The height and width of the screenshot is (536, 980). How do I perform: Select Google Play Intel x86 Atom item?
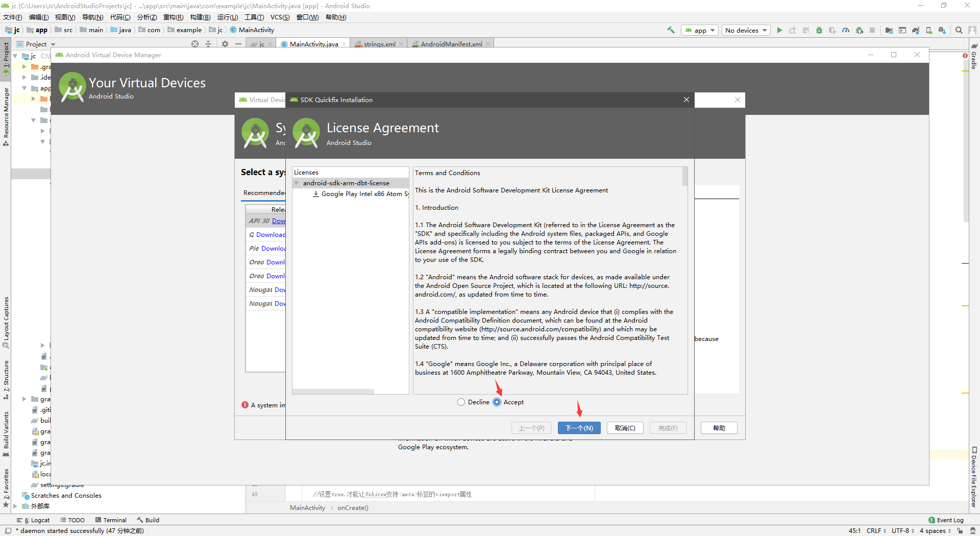[x=361, y=193]
